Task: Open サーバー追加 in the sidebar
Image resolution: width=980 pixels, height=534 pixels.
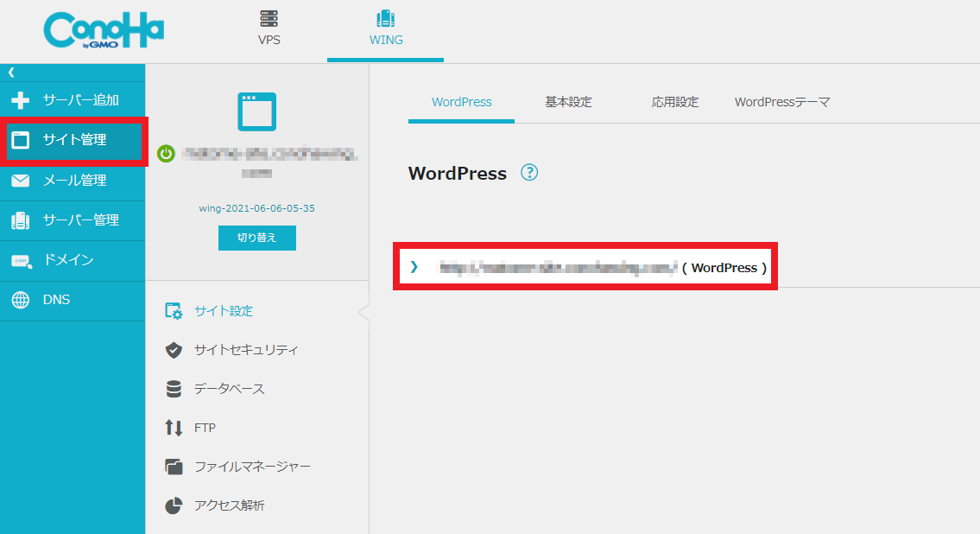Action: point(73,100)
